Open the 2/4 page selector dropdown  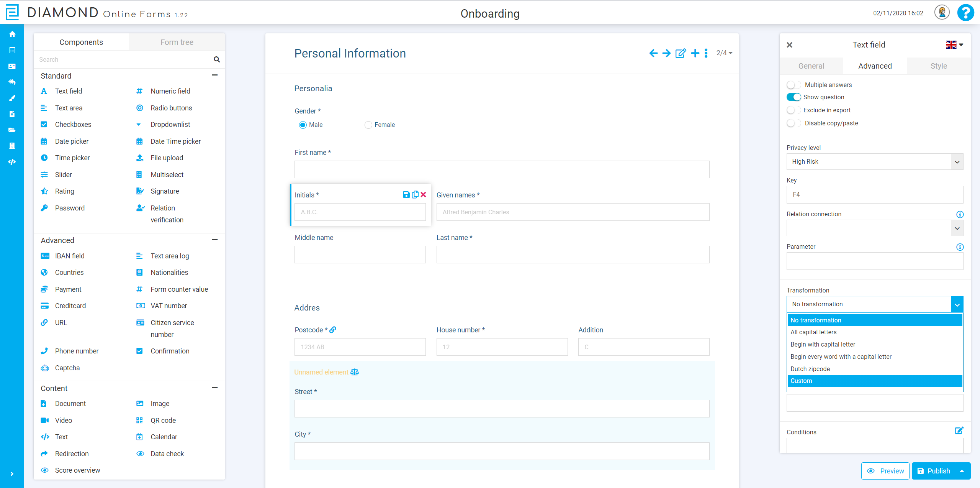724,53
